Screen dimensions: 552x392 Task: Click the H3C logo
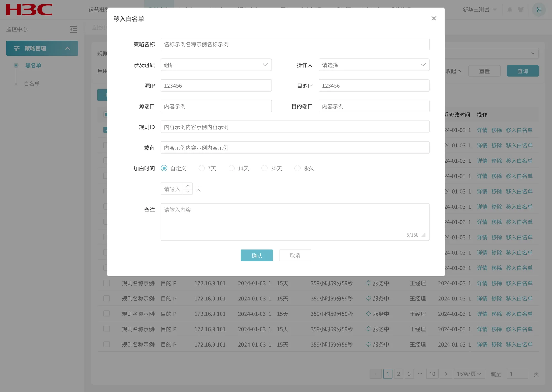click(x=29, y=10)
